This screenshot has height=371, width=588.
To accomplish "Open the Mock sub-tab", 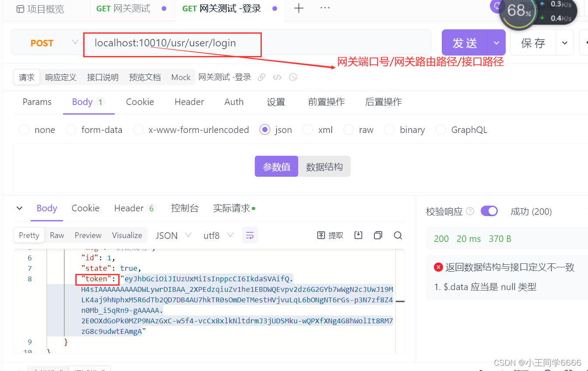I will pyautogui.click(x=181, y=77).
